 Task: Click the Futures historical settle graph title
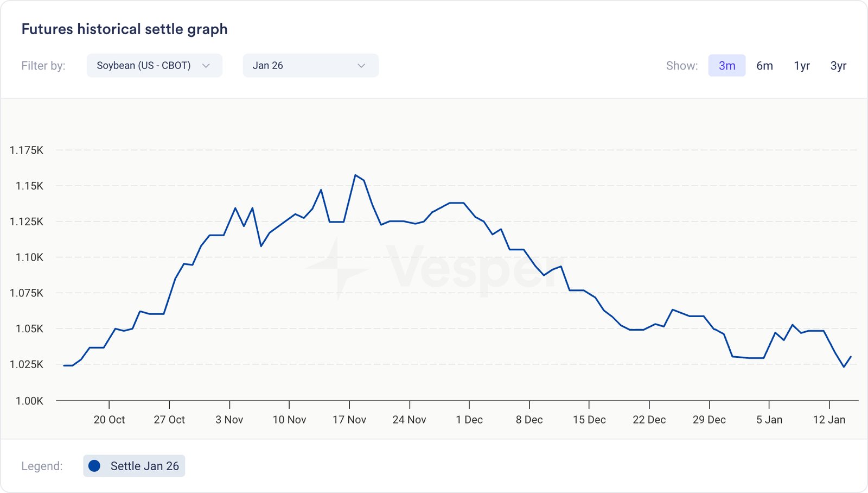point(124,29)
